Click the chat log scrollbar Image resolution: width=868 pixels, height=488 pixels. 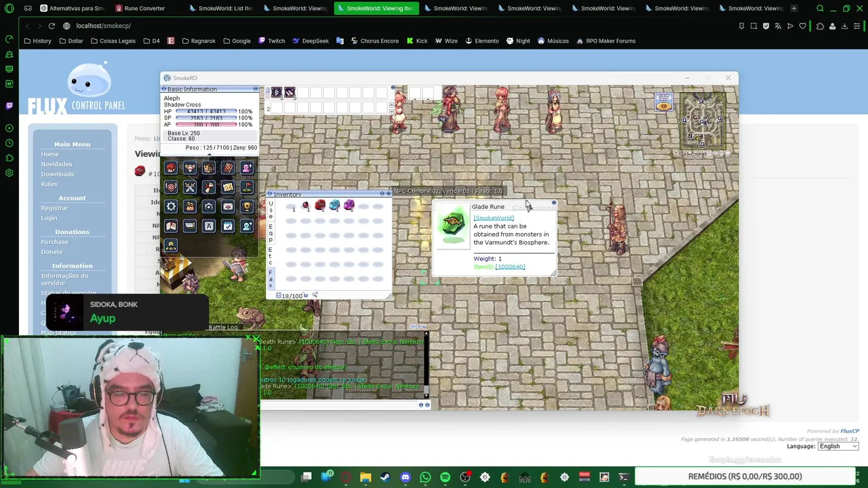(x=426, y=365)
